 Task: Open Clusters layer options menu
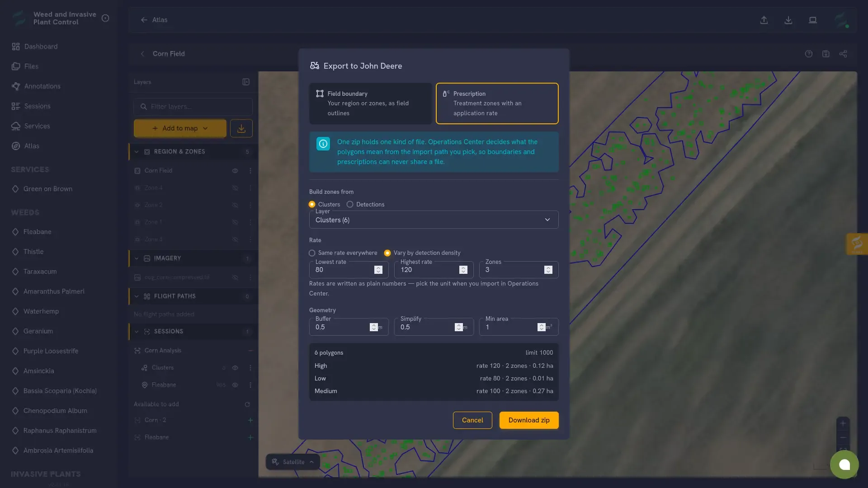pos(250,368)
